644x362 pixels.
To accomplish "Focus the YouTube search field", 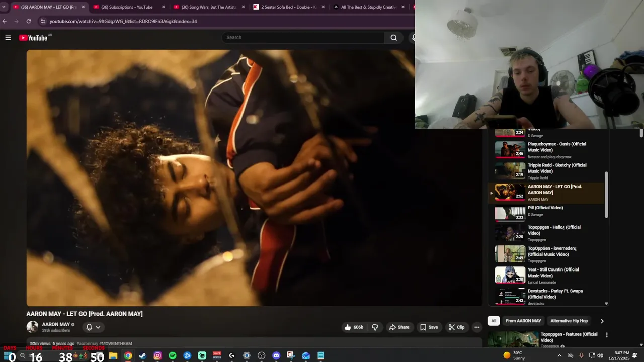I will pyautogui.click(x=303, y=38).
